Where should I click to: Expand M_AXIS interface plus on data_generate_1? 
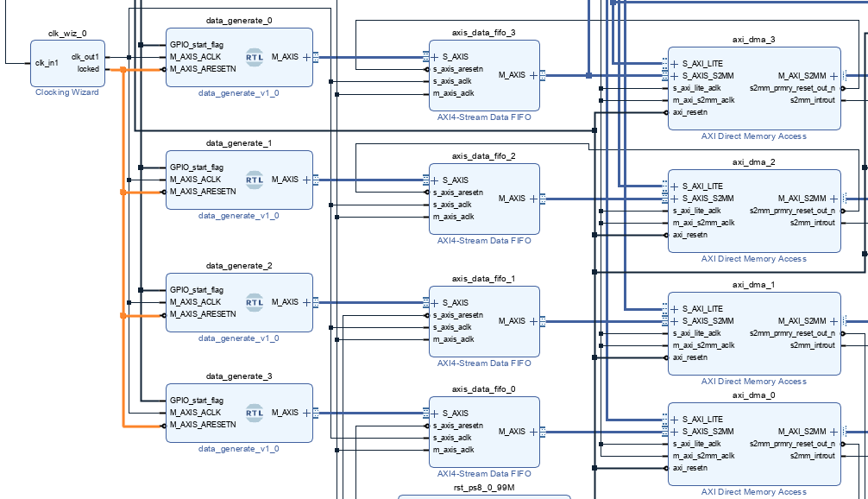point(306,180)
